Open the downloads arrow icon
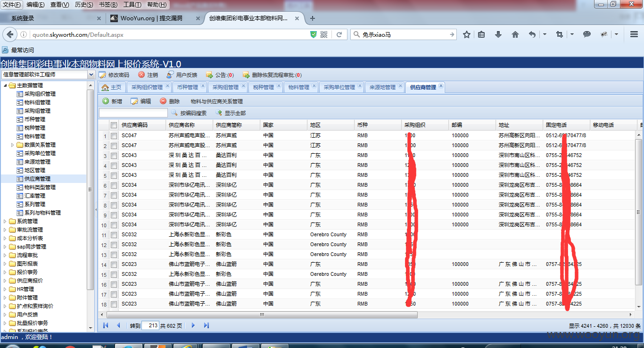 pyautogui.click(x=498, y=34)
